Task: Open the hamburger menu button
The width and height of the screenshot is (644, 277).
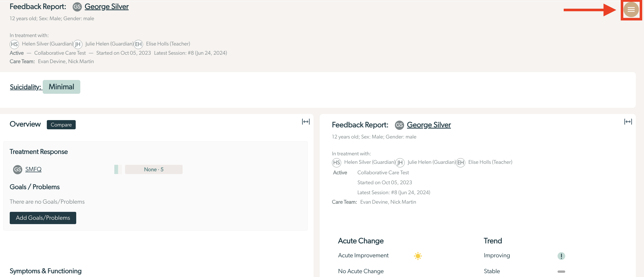Action: tap(631, 9)
